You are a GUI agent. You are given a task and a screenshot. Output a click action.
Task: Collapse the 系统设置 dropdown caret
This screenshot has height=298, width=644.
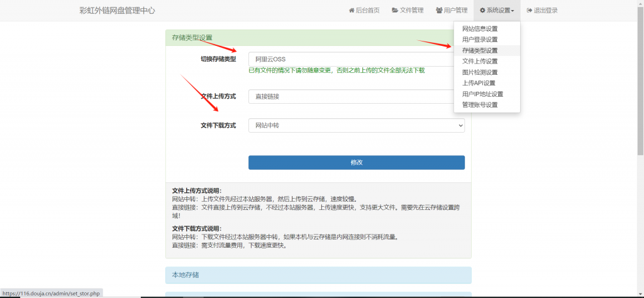pyautogui.click(x=513, y=11)
